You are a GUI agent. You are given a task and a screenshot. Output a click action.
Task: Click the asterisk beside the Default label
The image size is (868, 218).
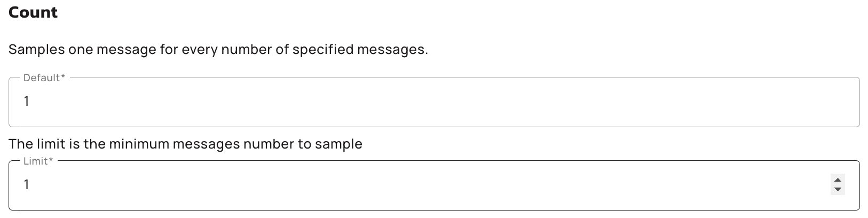(x=63, y=77)
